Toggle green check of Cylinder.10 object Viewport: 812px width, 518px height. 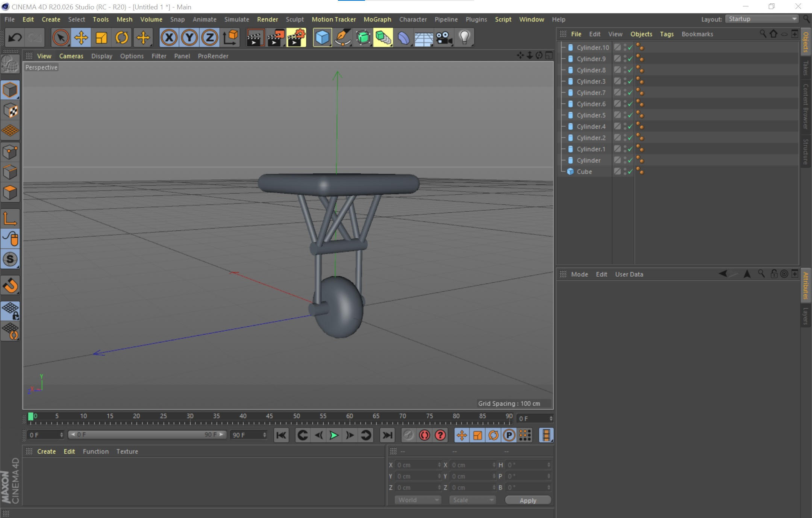tap(630, 47)
